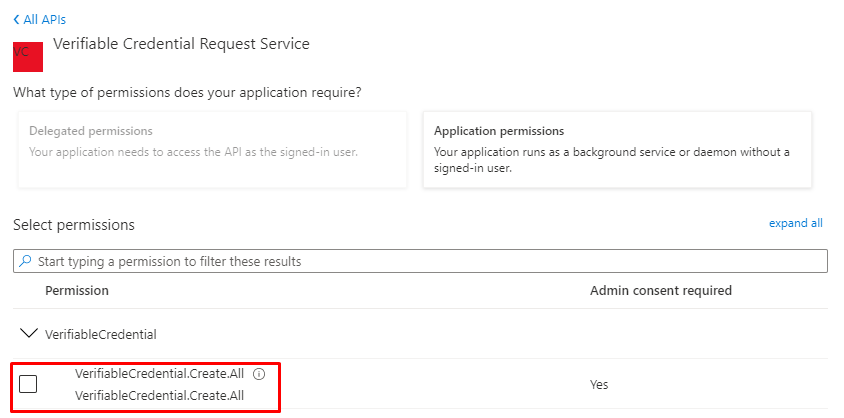Choose the Application permissions card

coord(617,149)
